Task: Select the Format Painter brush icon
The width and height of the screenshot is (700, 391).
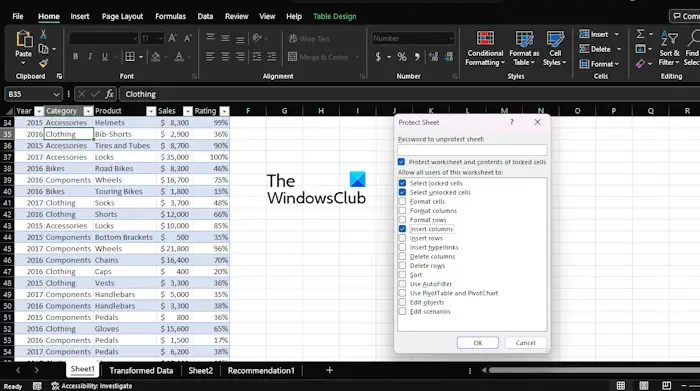Action: [43, 63]
